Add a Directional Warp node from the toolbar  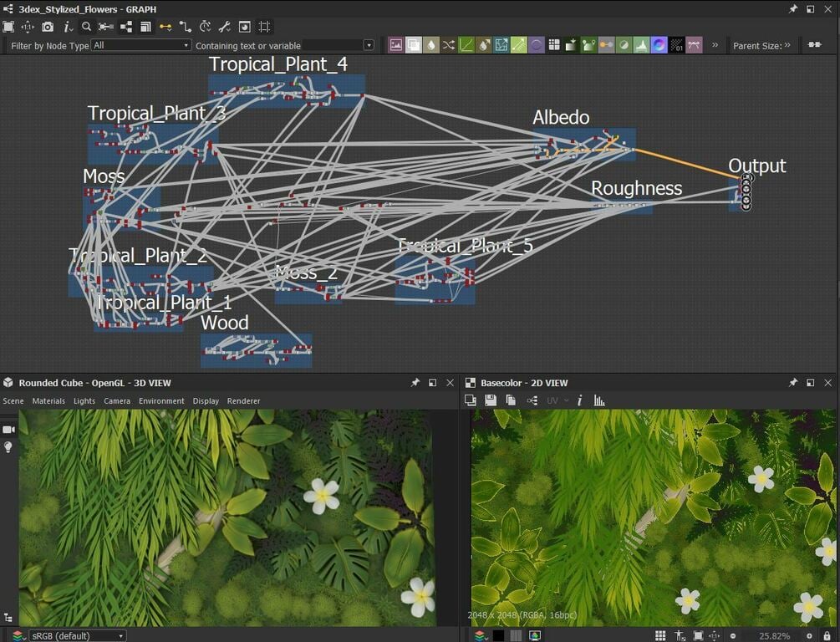point(501,45)
